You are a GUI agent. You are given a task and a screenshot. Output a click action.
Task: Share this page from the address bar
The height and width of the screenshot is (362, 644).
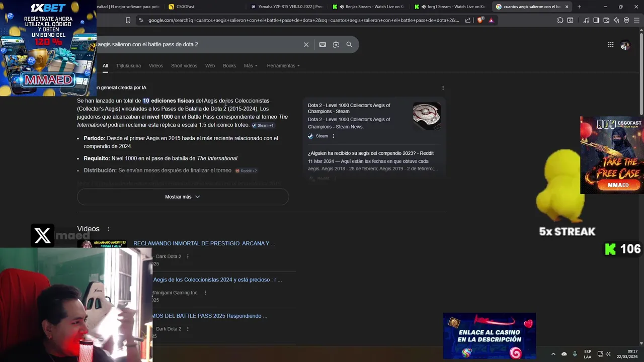(x=468, y=20)
